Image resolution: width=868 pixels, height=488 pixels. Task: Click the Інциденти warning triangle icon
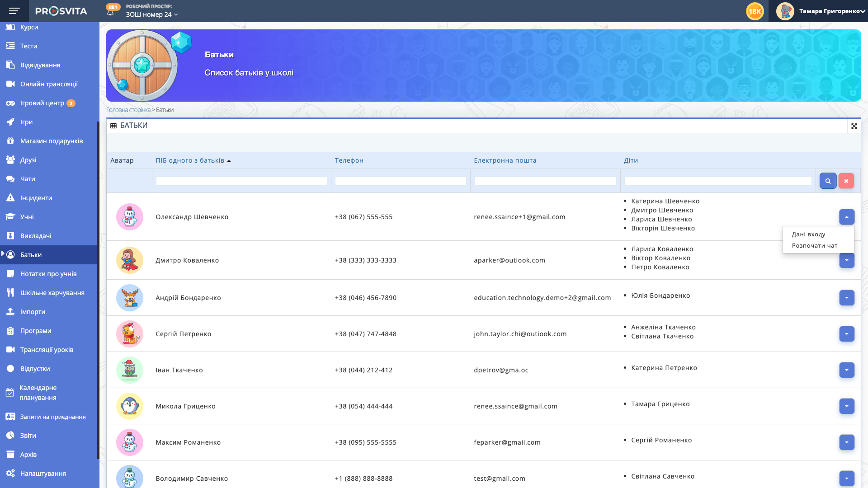tap(10, 198)
